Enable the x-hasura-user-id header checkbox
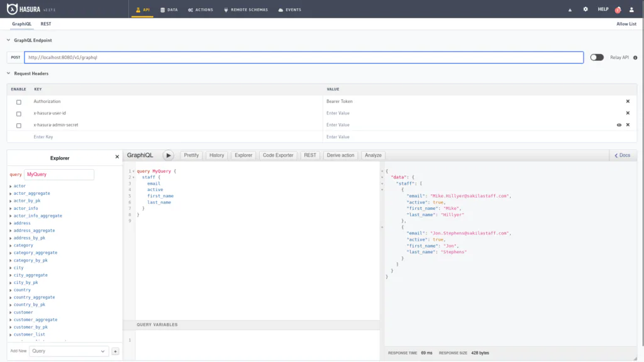Image resolution: width=644 pixels, height=362 pixels. (x=18, y=114)
